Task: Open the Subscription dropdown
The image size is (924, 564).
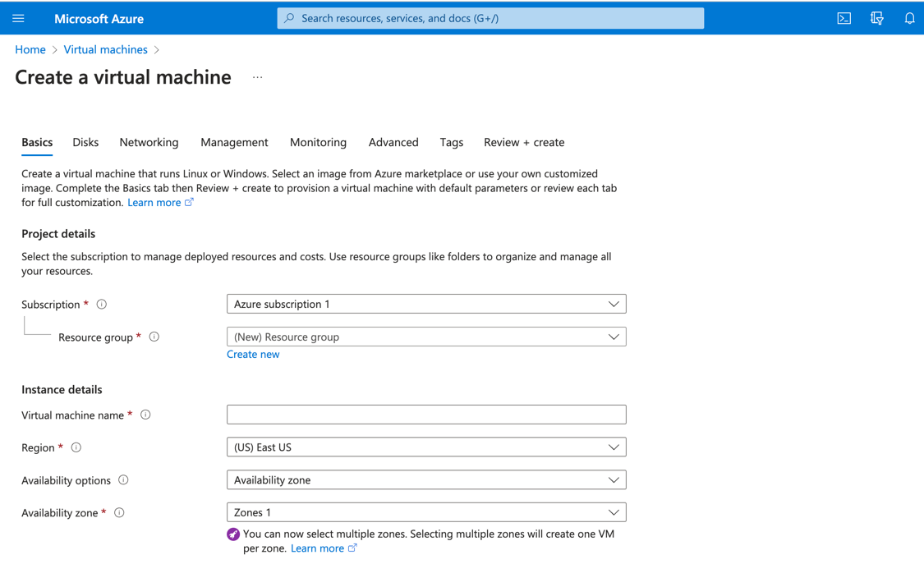Action: pyautogui.click(x=426, y=304)
